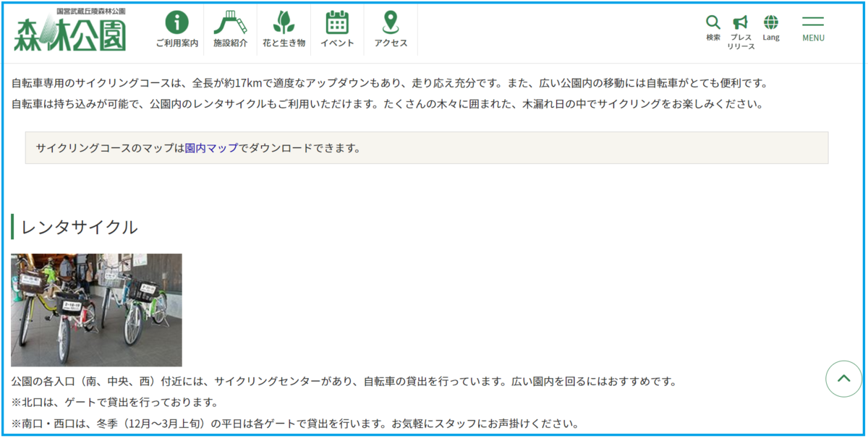Screen dimensions: 868x438
Task: Open プレスリリース megaphone icon
Action: point(741,33)
